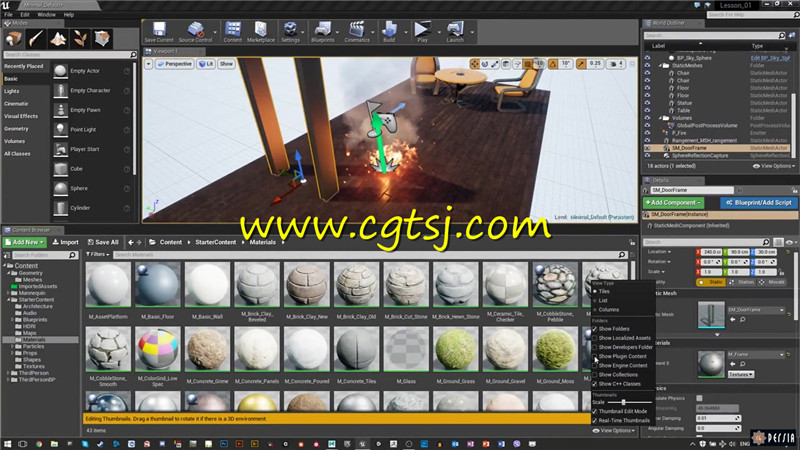Collapse the StarterContent folder tree item
Viewport: 800px width, 450px height.
click(x=9, y=300)
